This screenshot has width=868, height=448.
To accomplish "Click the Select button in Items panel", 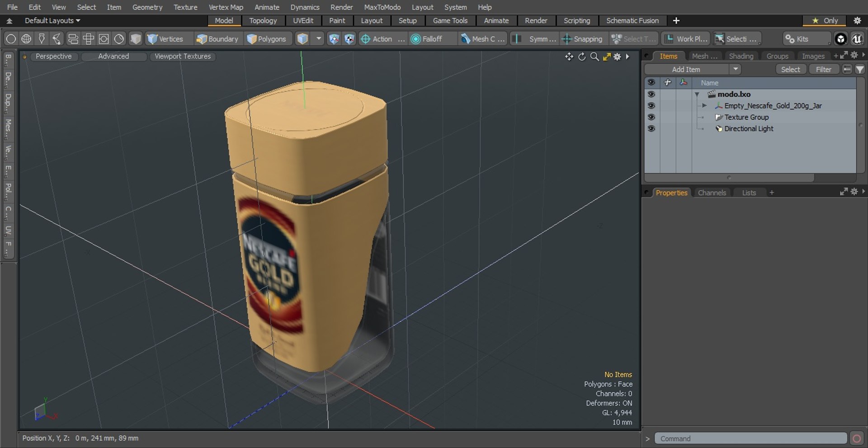I will (x=790, y=69).
